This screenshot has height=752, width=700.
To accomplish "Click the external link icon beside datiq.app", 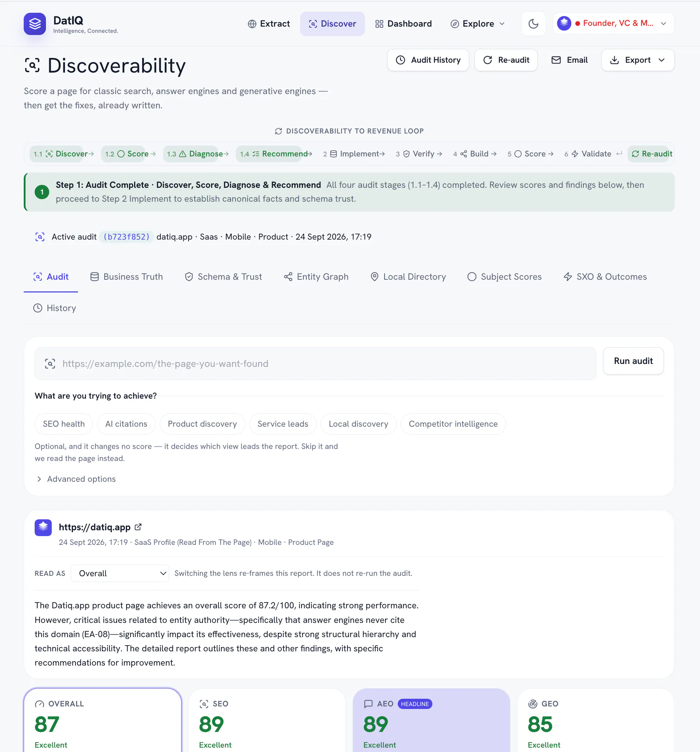I will tap(138, 527).
